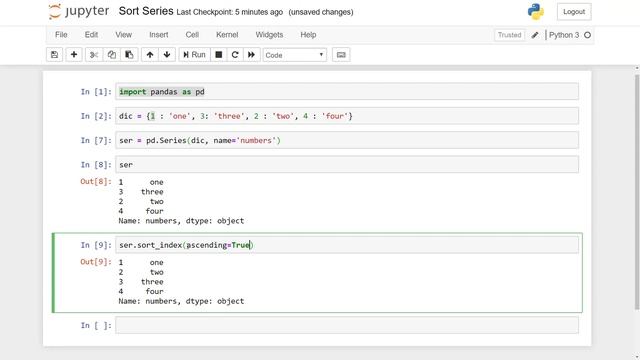The height and width of the screenshot is (360, 640).
Task: Click 'three' in Out[9] output
Action: pyautogui.click(x=152, y=282)
